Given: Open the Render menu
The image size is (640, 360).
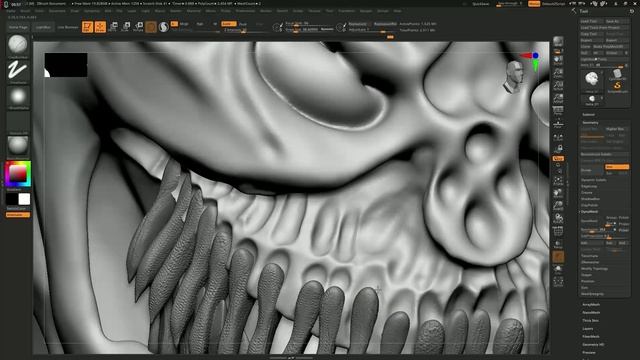Looking at the screenshot, I should [x=266, y=11].
